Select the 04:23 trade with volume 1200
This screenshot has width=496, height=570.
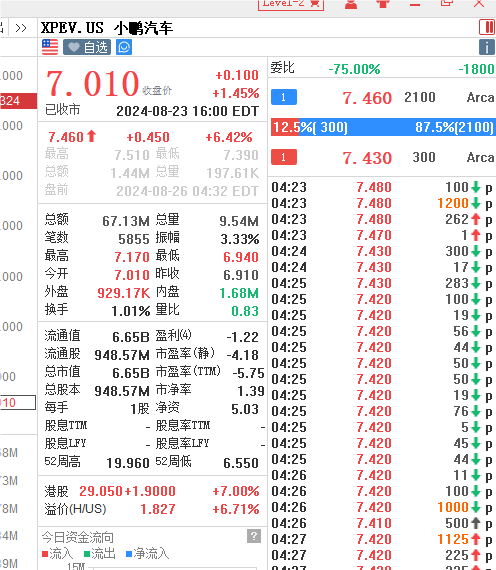[382, 203]
